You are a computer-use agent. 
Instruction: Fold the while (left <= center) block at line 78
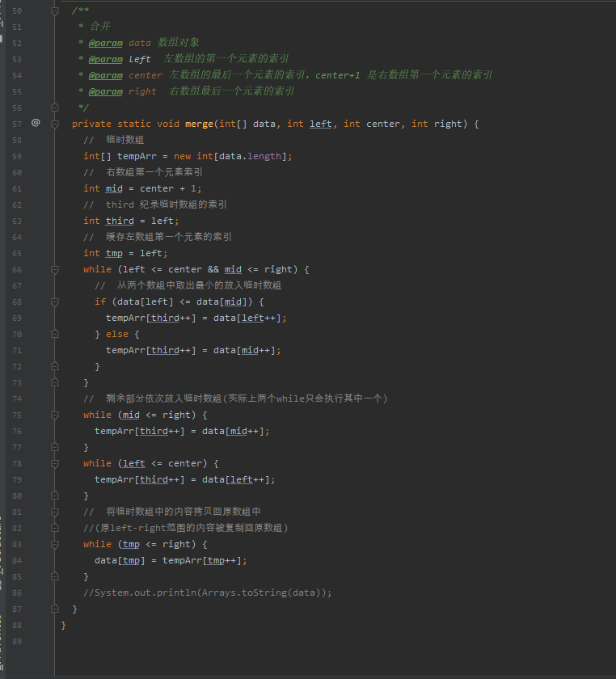[55, 464]
